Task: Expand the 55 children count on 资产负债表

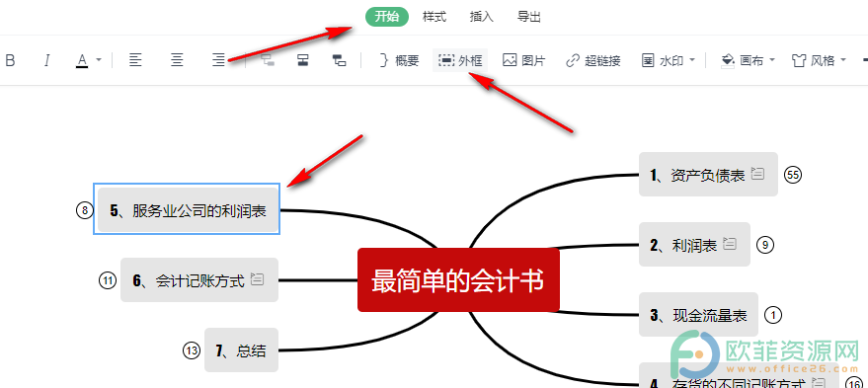Action: (x=793, y=175)
